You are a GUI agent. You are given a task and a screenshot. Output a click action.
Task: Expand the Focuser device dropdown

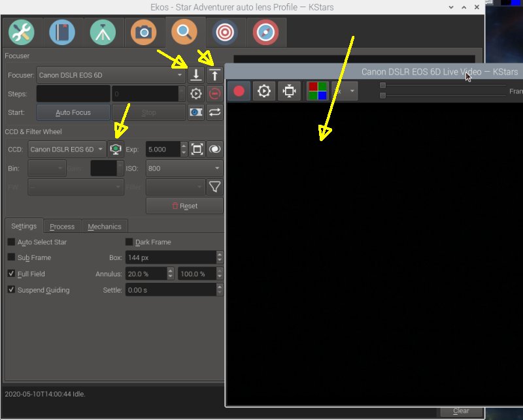point(110,75)
